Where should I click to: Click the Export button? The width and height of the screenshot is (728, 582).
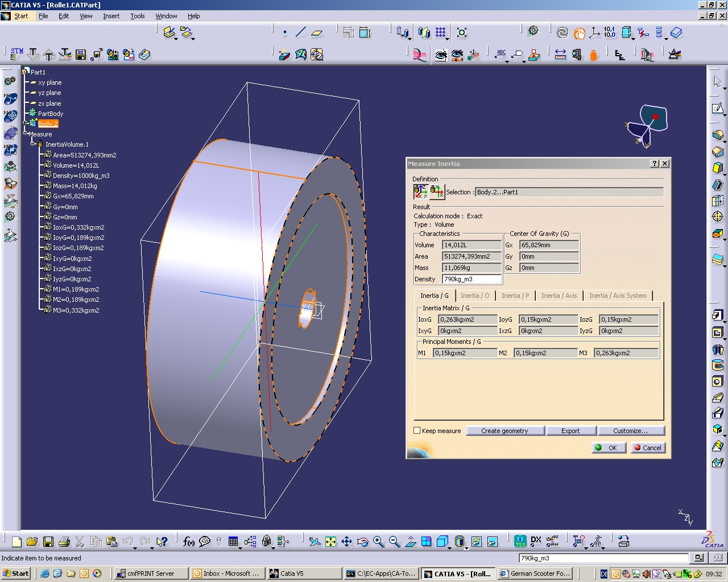point(570,431)
